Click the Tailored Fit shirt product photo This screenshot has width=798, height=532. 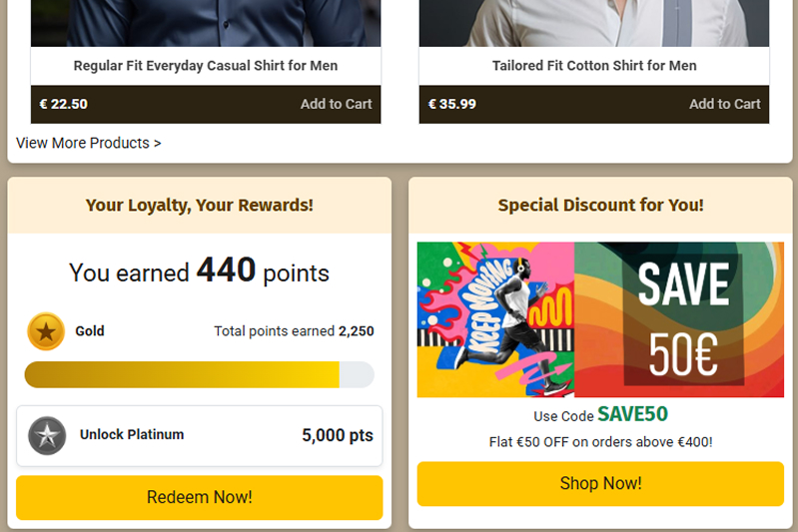tap(594, 23)
